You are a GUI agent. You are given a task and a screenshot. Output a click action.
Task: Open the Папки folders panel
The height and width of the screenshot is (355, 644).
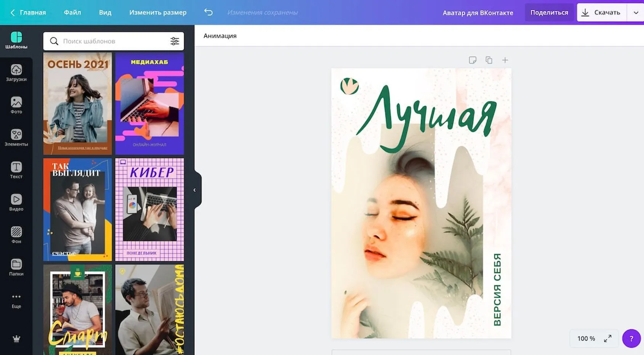[16, 268]
